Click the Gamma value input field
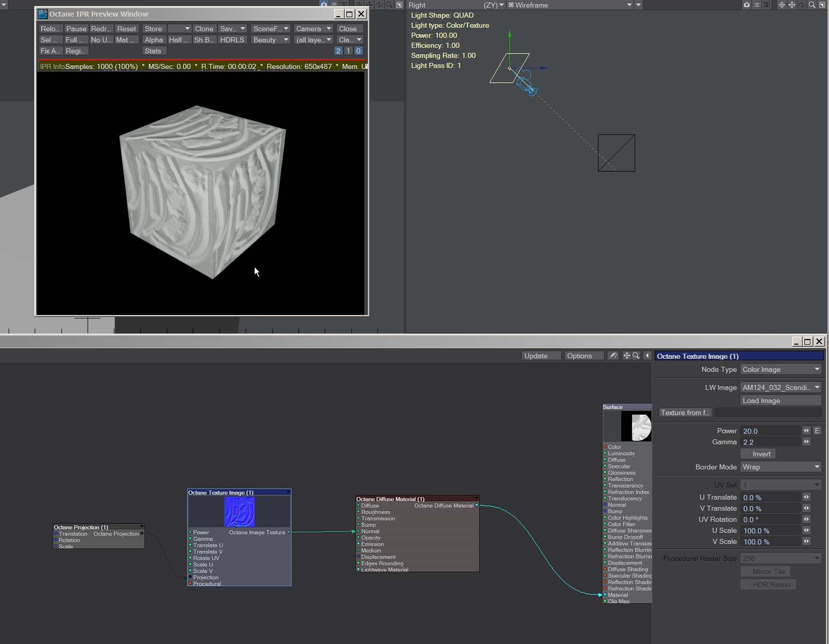The width and height of the screenshot is (829, 644). [x=770, y=442]
